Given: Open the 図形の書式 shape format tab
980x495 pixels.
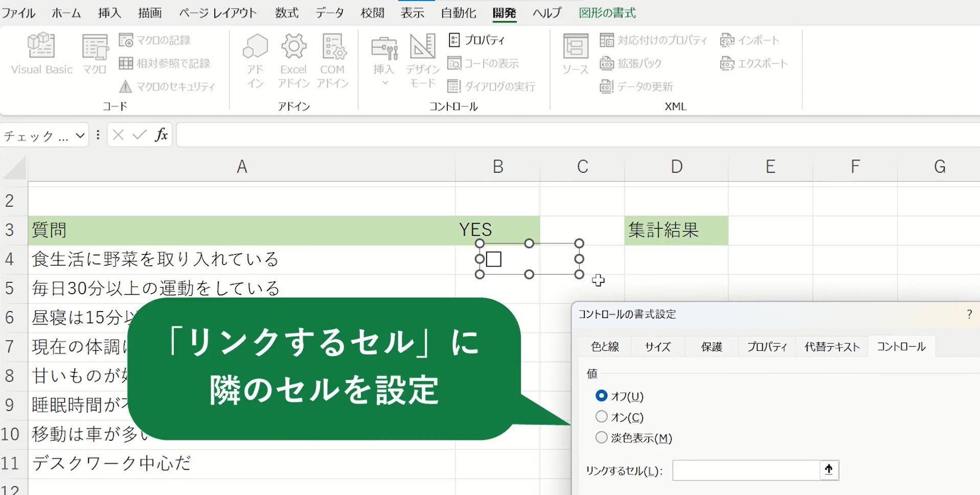Looking at the screenshot, I should coord(607,13).
